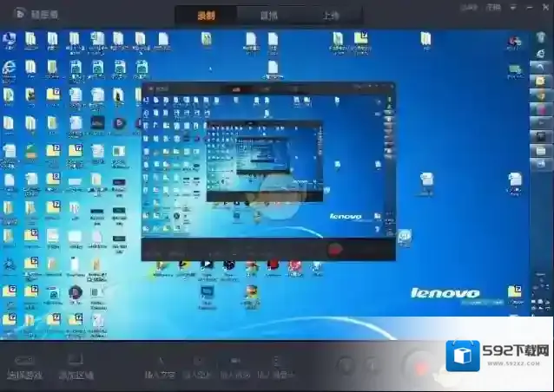This screenshot has height=392, width=554.
Task: Click the round button immediately left of record
Action: (373, 365)
